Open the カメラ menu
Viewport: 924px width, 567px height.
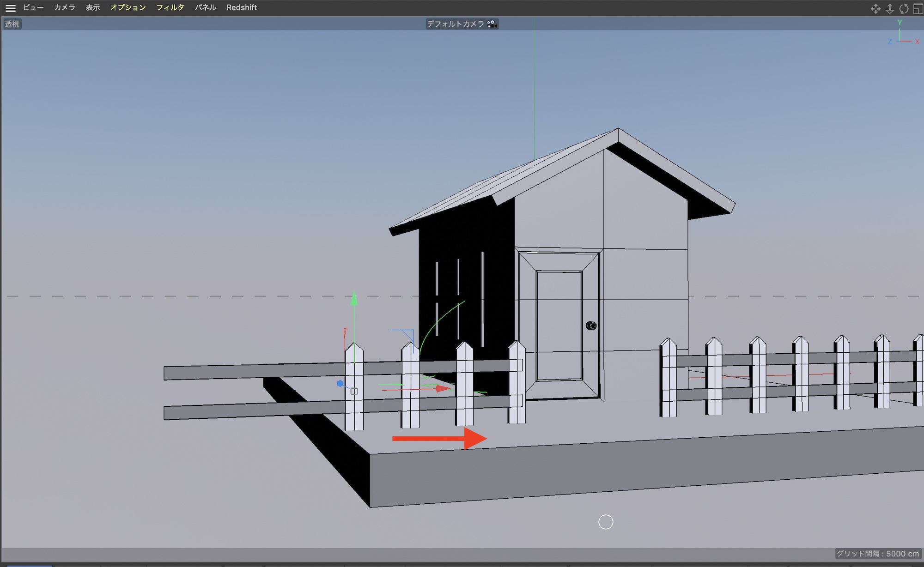point(64,7)
